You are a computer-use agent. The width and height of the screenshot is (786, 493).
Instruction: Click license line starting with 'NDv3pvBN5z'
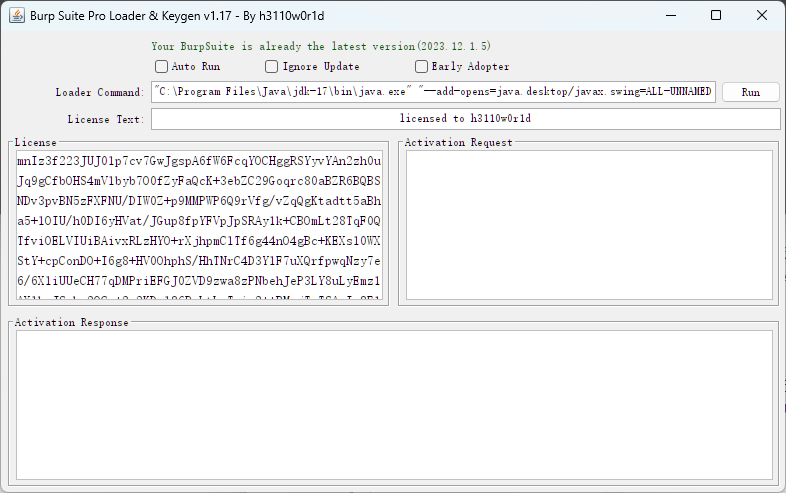[199, 201]
